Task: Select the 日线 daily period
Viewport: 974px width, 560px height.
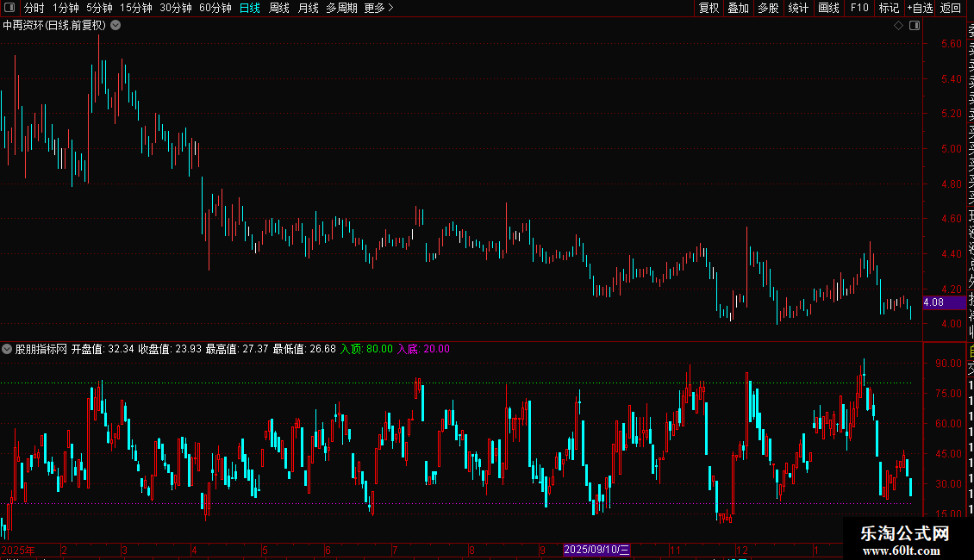Action: (x=250, y=8)
